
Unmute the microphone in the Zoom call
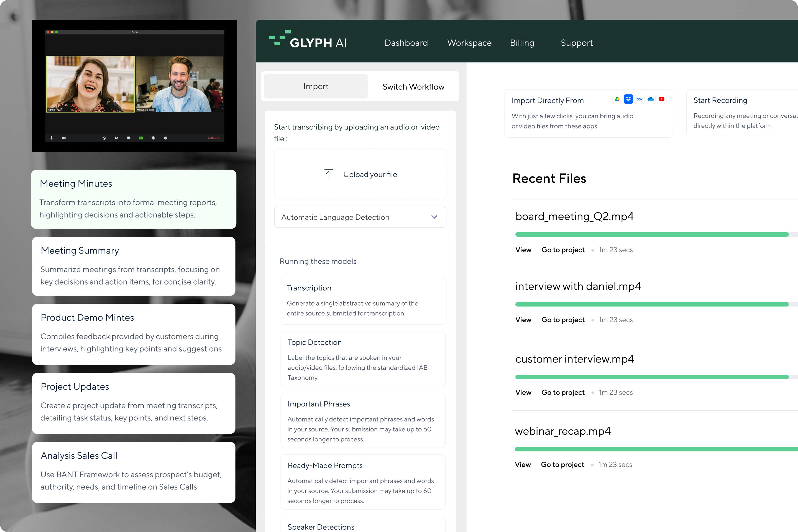point(51,138)
